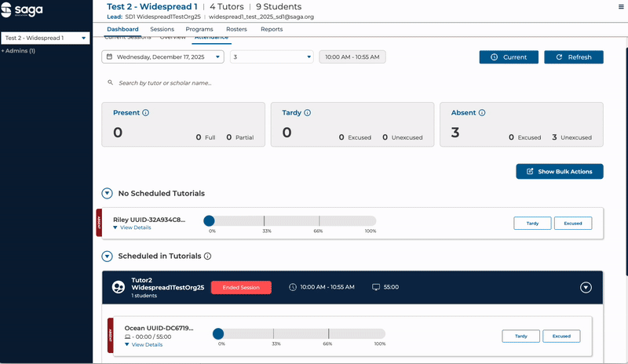628x364 pixels.
Task: Expand View Details for Riley
Action: pos(132,227)
